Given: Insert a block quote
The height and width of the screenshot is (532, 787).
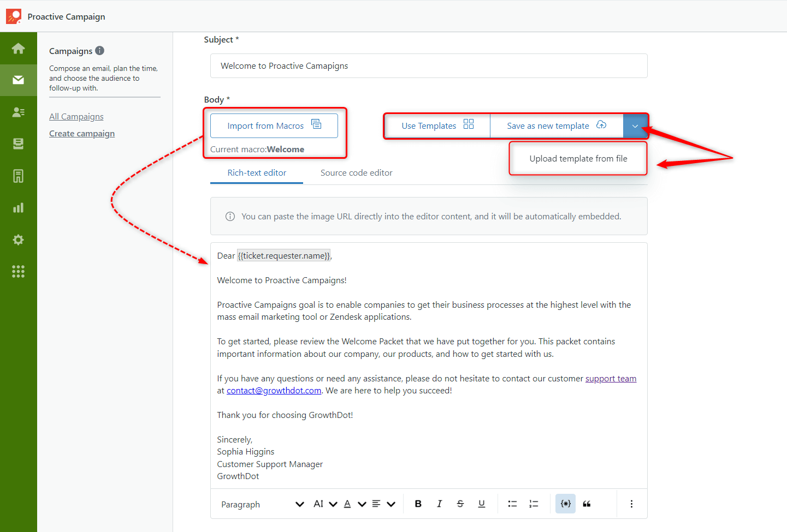Looking at the screenshot, I should [587, 504].
